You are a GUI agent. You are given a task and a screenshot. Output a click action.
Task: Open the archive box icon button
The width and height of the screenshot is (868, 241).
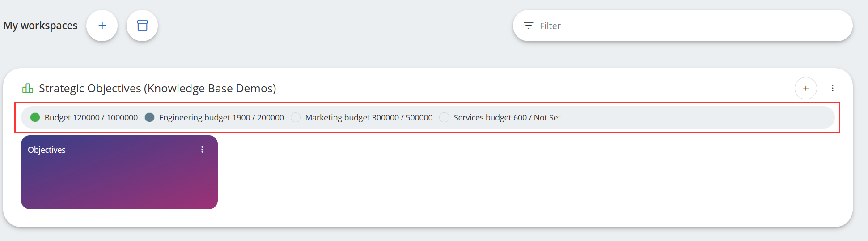(142, 26)
